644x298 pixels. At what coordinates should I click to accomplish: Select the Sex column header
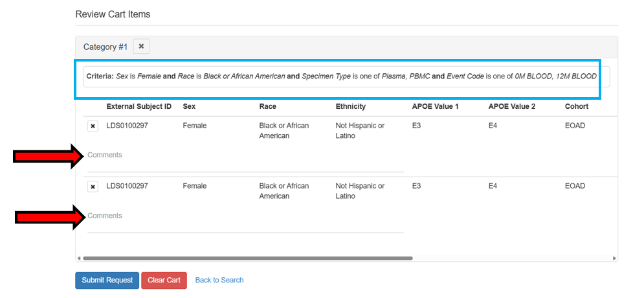189,106
